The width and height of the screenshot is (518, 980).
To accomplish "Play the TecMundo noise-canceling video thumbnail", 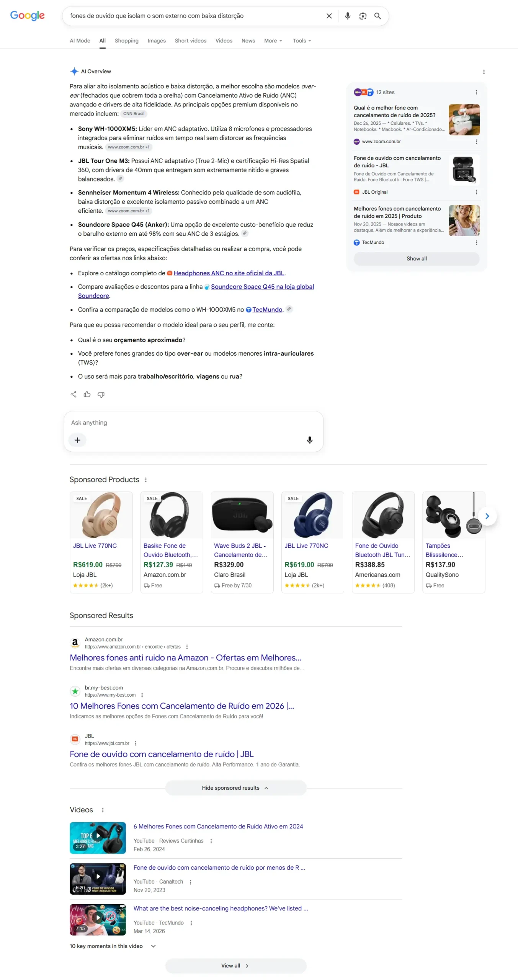I will pyautogui.click(x=98, y=920).
